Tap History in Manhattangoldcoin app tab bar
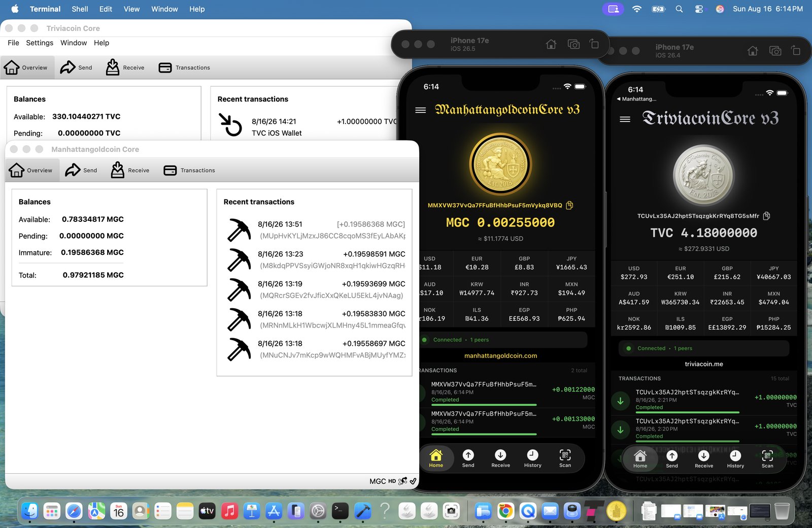 click(x=533, y=458)
